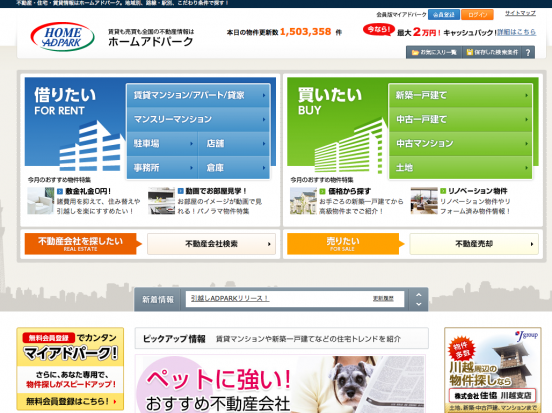The width and height of the screenshot is (552, 413).
Task: Open the 会員登録 button
Action: (444, 15)
